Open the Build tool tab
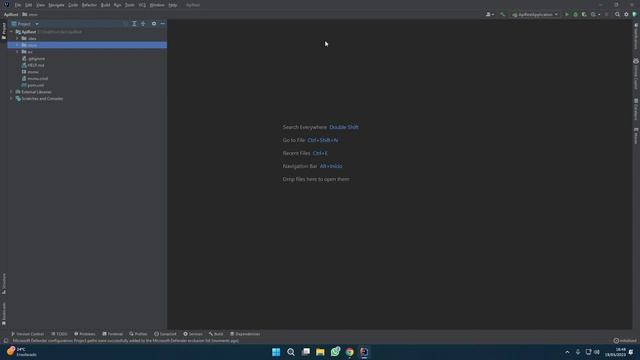640x360 pixels. pos(216,334)
